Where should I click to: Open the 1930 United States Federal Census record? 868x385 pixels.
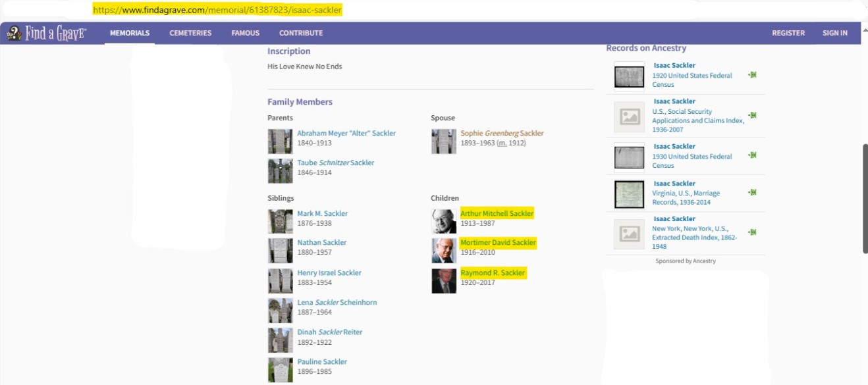(x=692, y=161)
